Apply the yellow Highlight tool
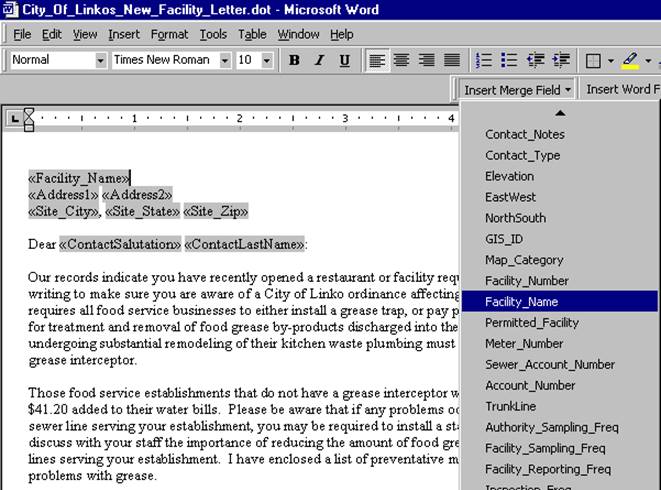Viewport: 661px width, 490px height. [x=630, y=60]
